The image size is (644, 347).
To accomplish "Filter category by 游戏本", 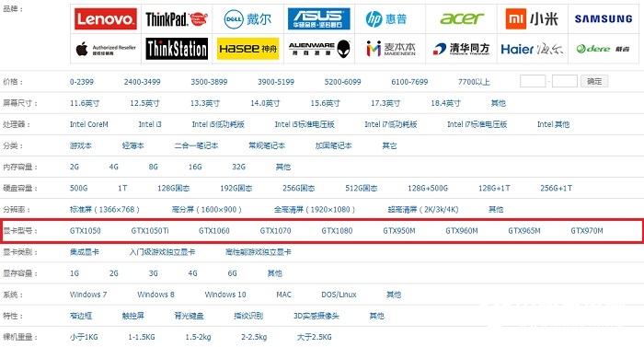I will click(x=81, y=145).
